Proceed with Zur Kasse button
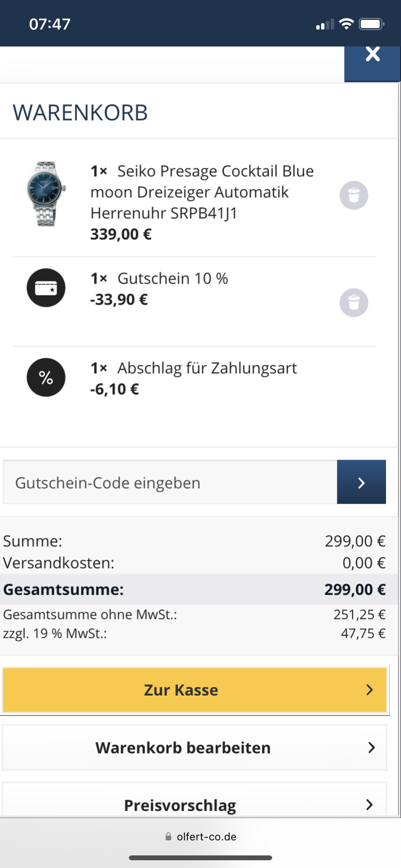 (195, 690)
